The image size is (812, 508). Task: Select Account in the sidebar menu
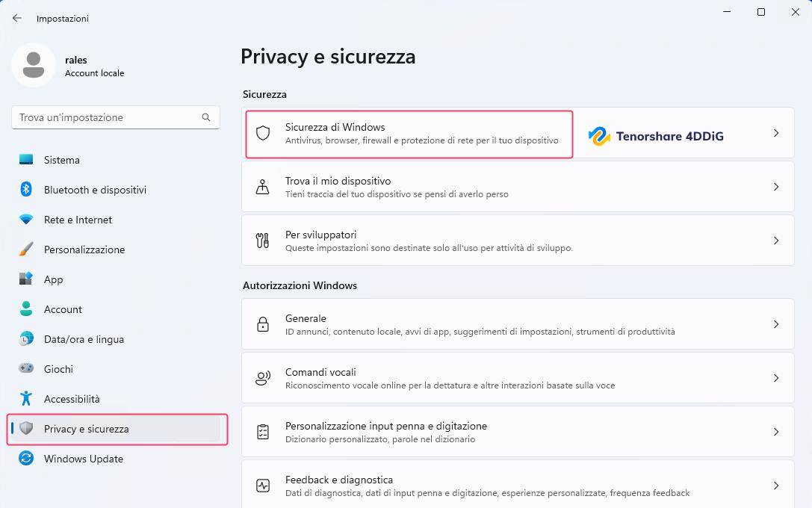[63, 309]
